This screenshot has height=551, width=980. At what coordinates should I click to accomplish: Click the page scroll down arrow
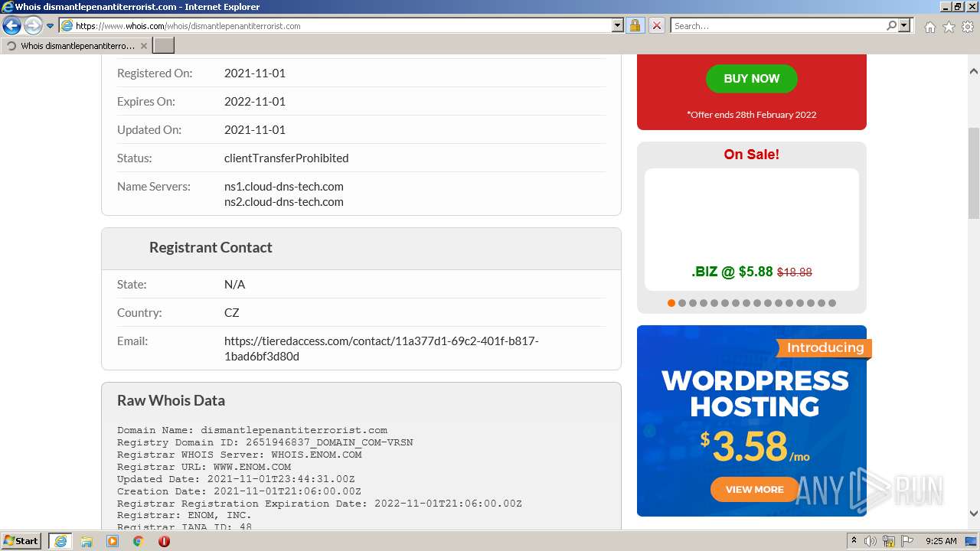974,514
